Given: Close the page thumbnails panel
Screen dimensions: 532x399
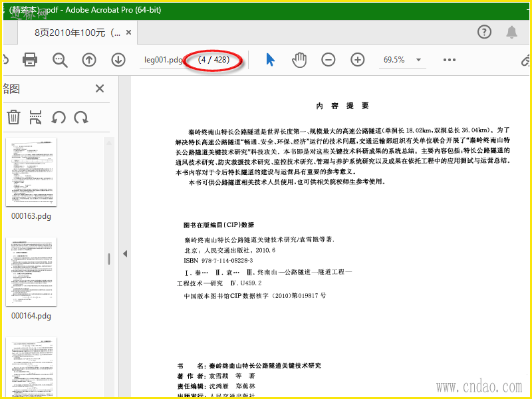Looking at the screenshot, I should point(100,88).
